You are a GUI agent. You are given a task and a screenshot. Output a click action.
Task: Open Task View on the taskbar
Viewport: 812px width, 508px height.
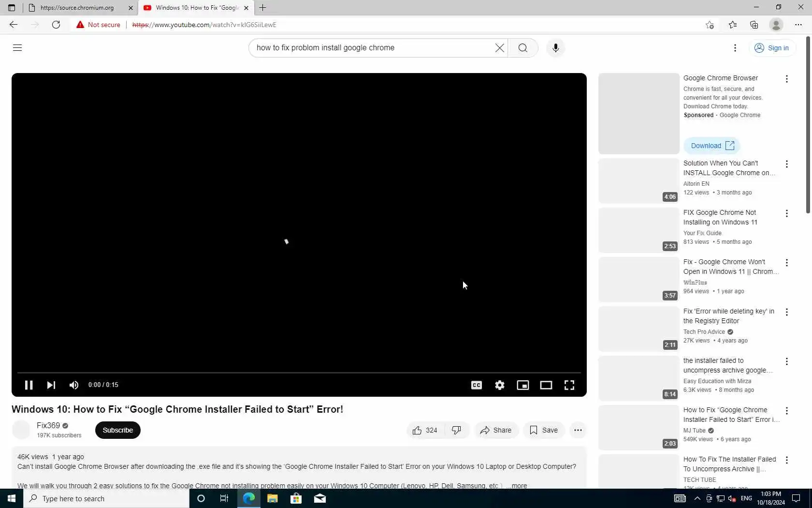[224, 498]
